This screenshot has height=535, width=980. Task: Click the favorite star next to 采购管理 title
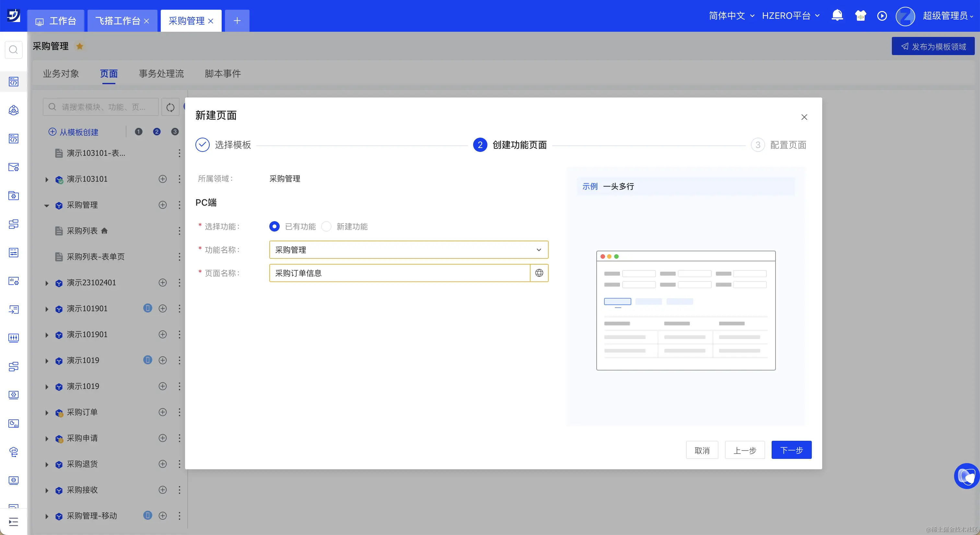coord(79,46)
